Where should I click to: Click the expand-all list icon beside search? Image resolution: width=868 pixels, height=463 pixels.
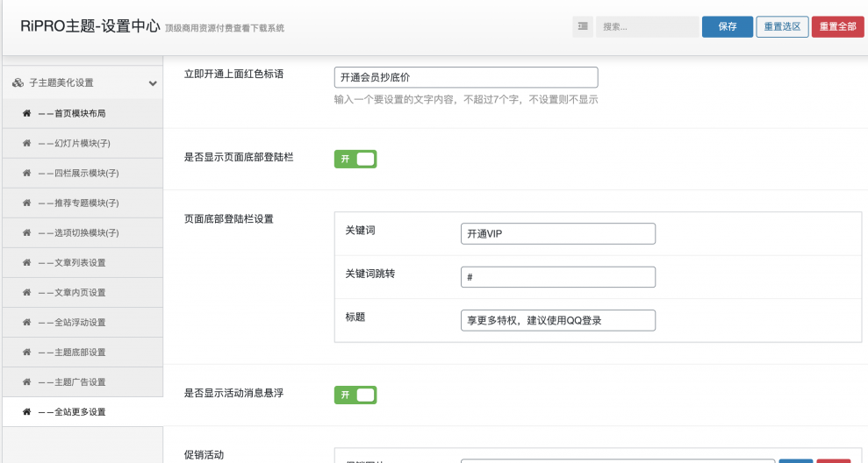(x=584, y=27)
